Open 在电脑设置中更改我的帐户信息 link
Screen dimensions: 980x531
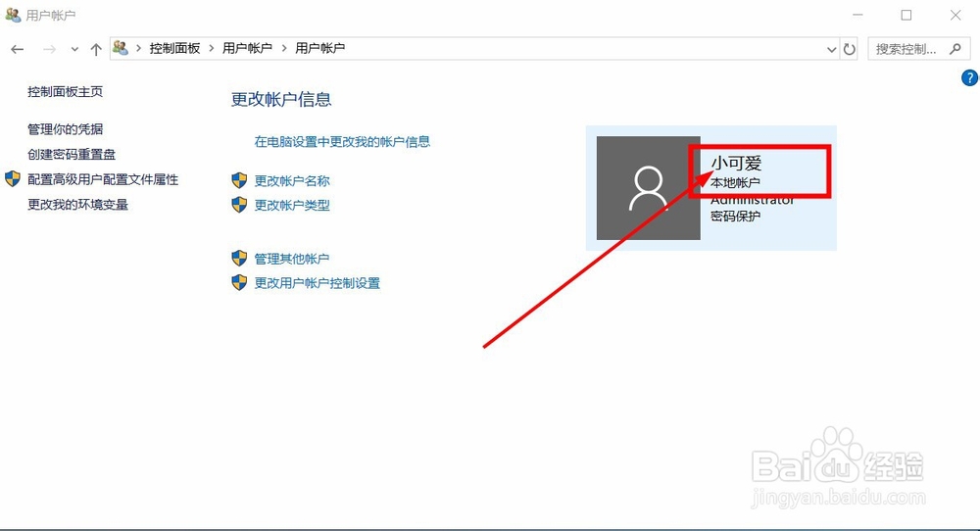coord(342,142)
